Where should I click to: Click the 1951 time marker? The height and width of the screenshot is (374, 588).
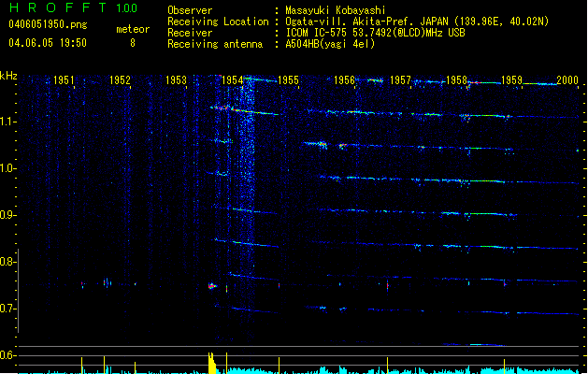64,80
